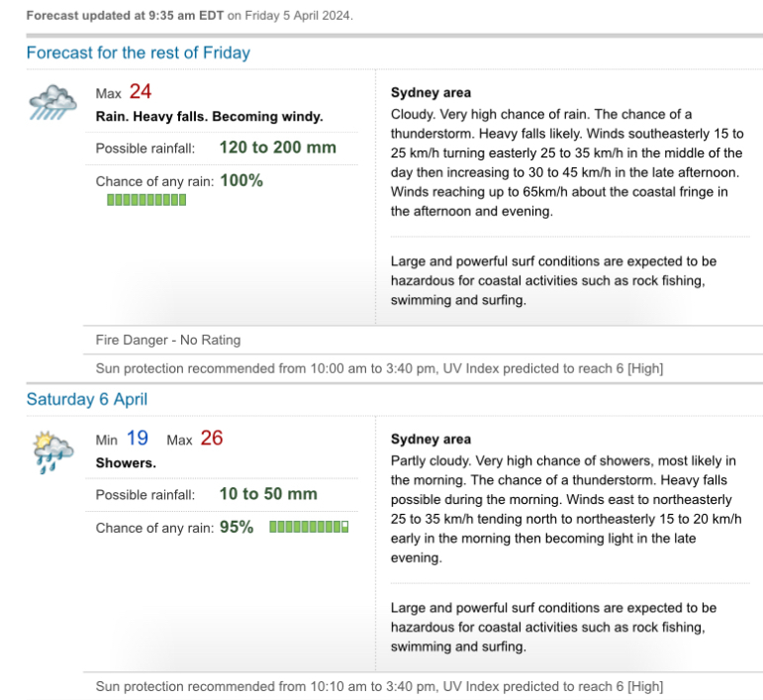Select the "Rain. Heavy falls. Becoming windy." summary
The image size is (763, 700).
pos(209,116)
